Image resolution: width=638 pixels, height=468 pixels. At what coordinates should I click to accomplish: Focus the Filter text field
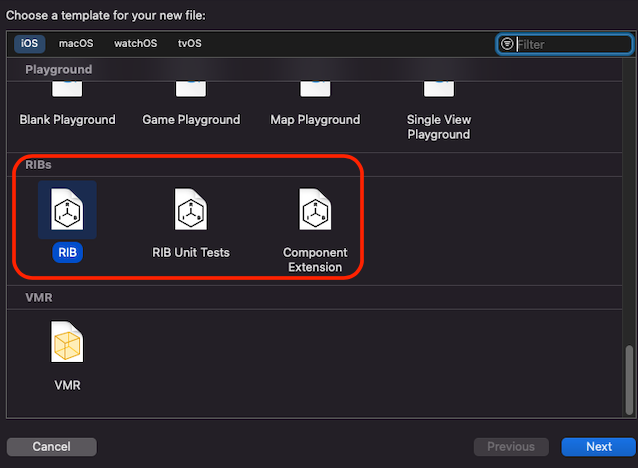(564, 44)
